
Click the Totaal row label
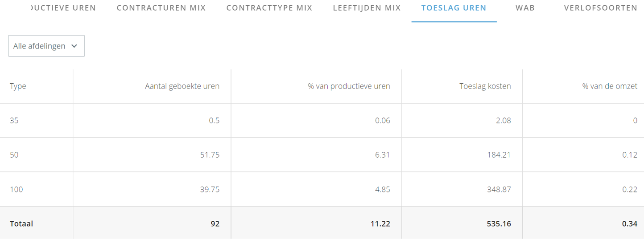(21, 224)
